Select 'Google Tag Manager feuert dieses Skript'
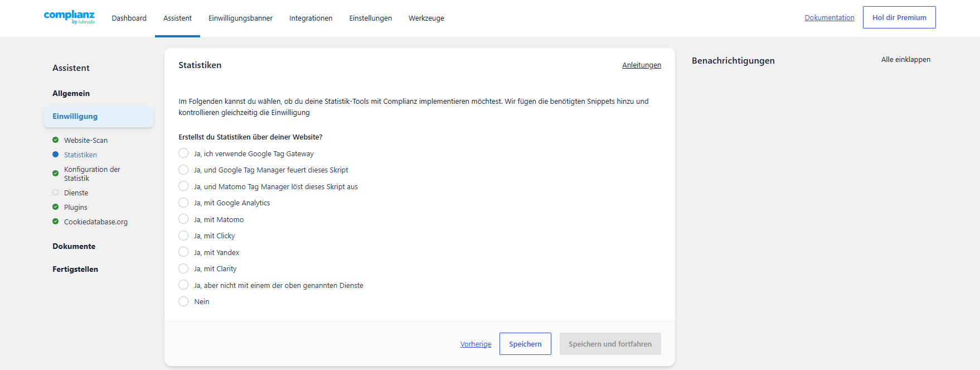Image resolution: width=980 pixels, height=370 pixels. pos(183,170)
